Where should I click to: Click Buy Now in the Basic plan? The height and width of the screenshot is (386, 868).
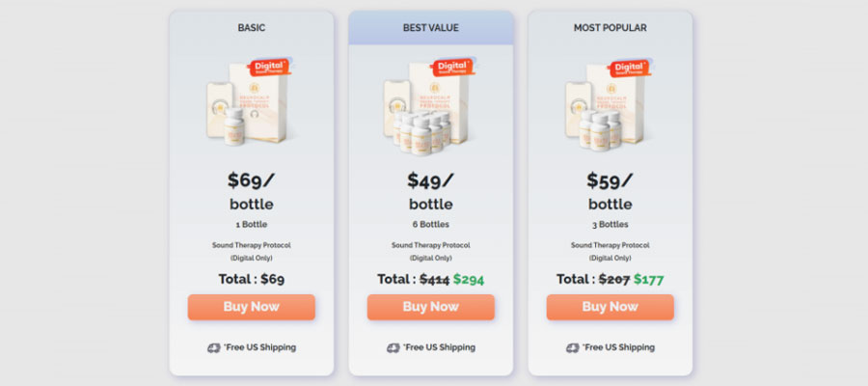(252, 307)
